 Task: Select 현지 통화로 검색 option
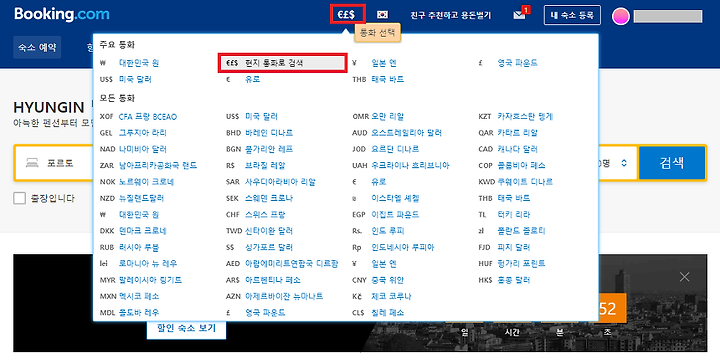click(282, 63)
